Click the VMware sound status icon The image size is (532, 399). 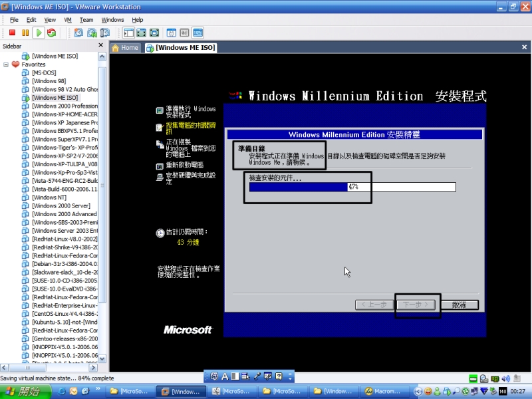506,378
